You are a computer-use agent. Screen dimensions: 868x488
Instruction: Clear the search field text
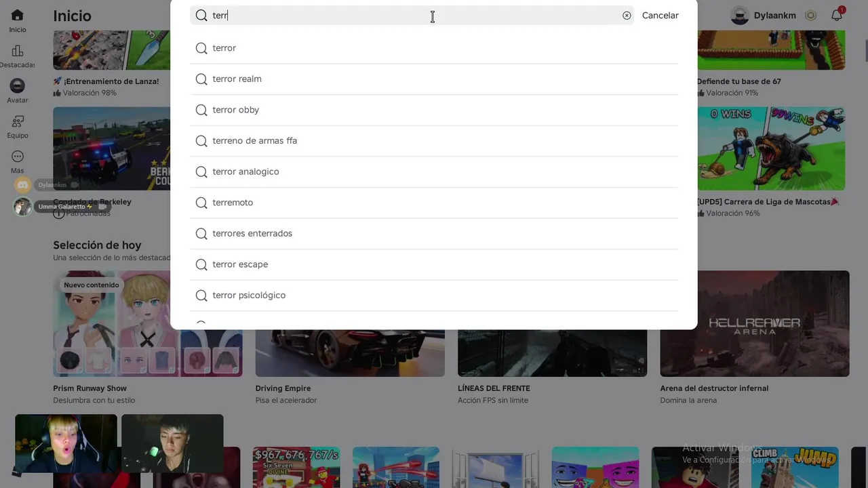(x=627, y=16)
